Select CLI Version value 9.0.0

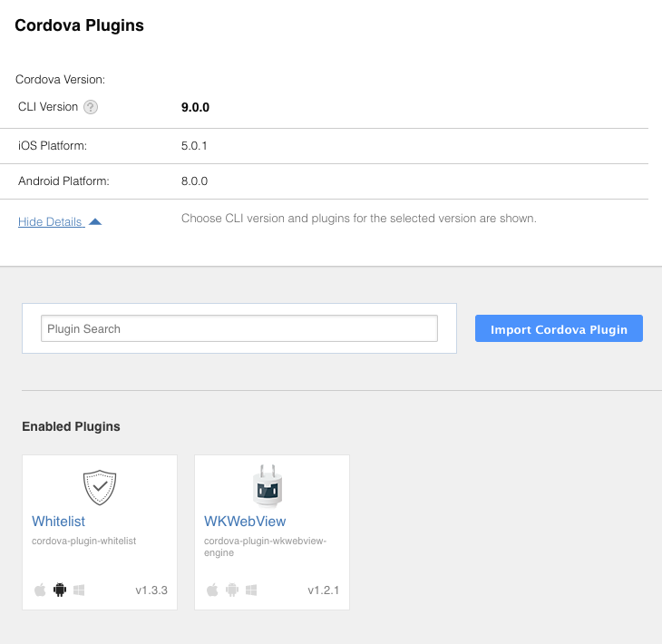pyautogui.click(x=195, y=107)
